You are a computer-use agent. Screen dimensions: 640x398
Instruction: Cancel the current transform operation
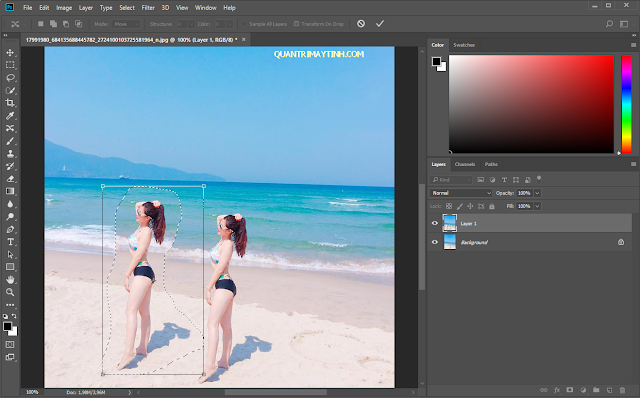pyautogui.click(x=361, y=24)
